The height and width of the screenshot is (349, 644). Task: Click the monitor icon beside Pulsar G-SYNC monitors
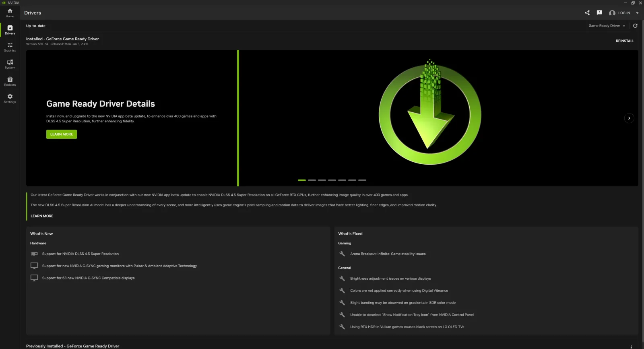pyautogui.click(x=34, y=266)
